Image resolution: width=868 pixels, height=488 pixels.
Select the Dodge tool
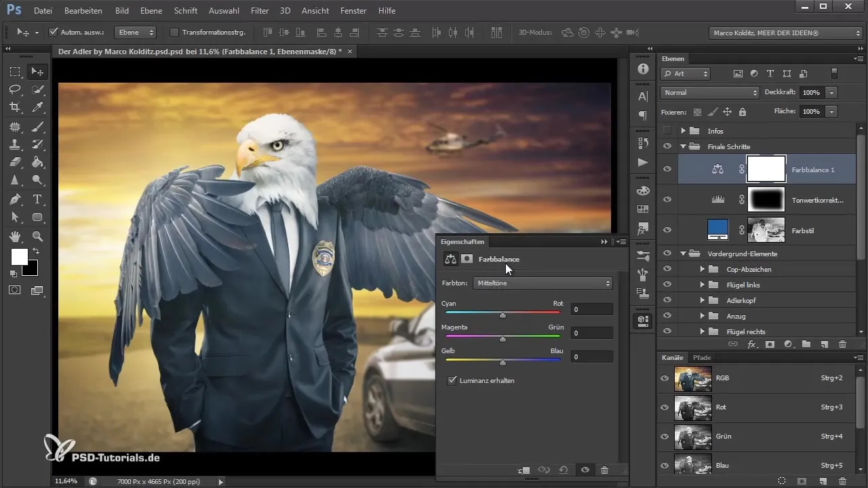38,180
